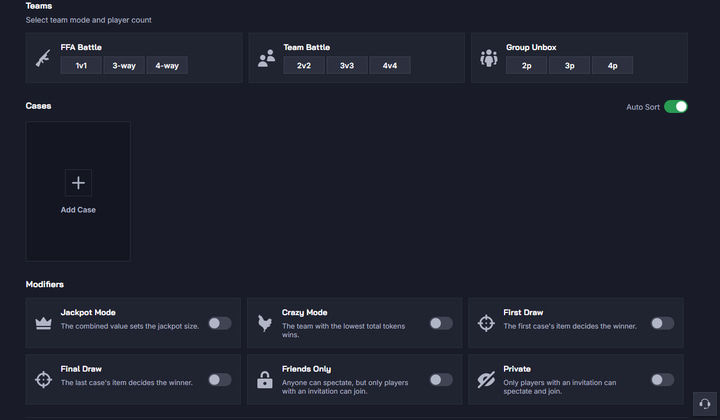Click the FFA Battle rifle icon
Viewport: 720px width, 420px height.
coord(43,58)
